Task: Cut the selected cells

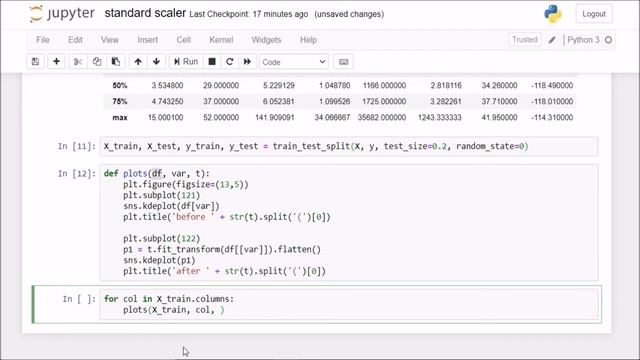Action: coord(78,62)
